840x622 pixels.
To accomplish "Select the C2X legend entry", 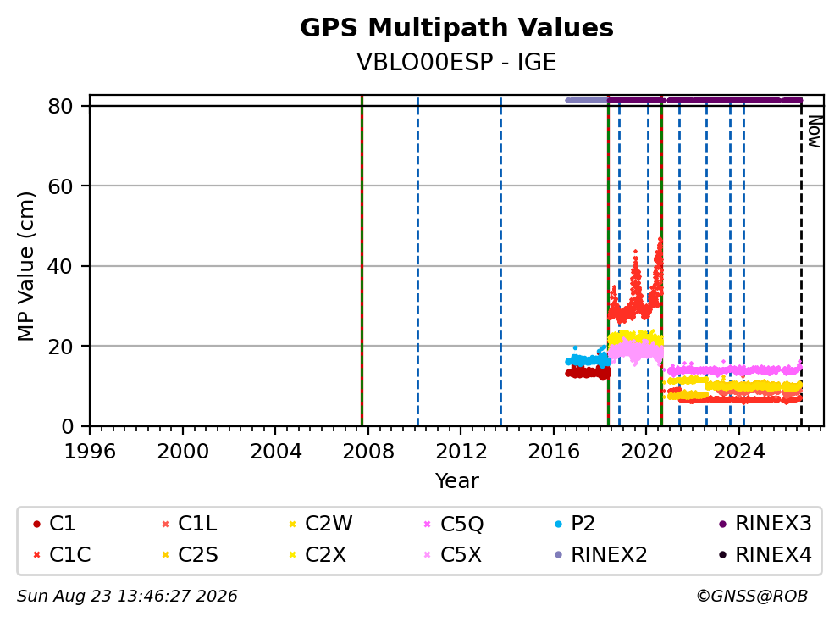I will pos(318,555).
